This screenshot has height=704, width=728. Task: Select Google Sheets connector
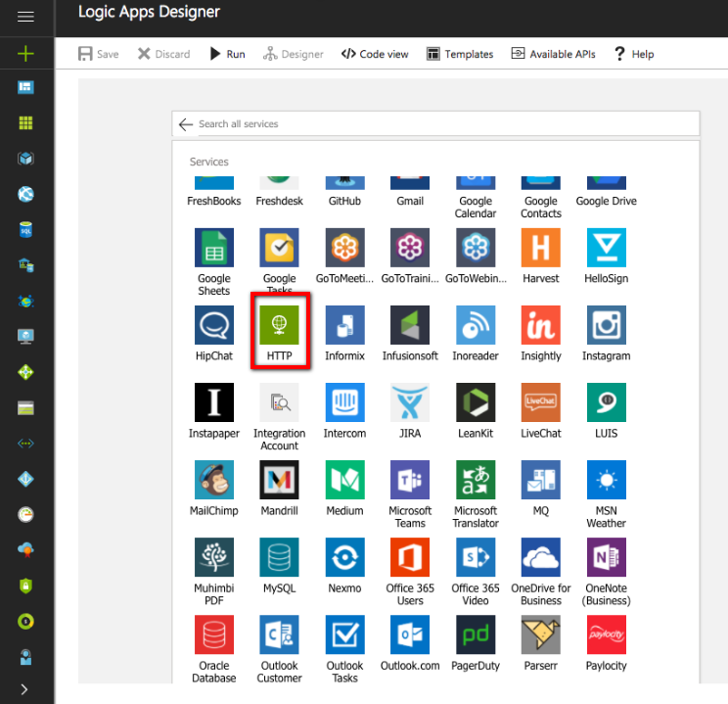[214, 247]
